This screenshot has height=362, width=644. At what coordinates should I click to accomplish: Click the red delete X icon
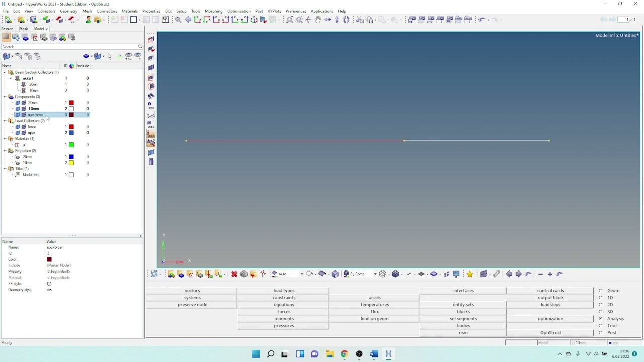click(234, 274)
